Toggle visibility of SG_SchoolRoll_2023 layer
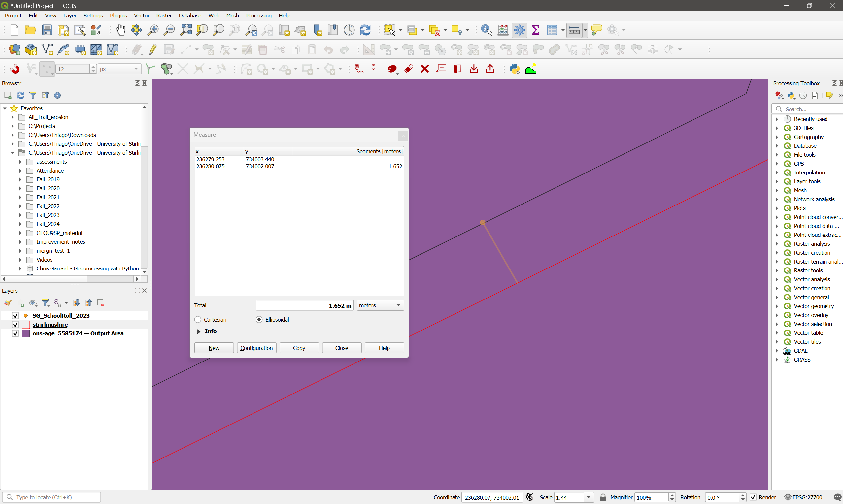843x504 pixels. tap(15, 316)
